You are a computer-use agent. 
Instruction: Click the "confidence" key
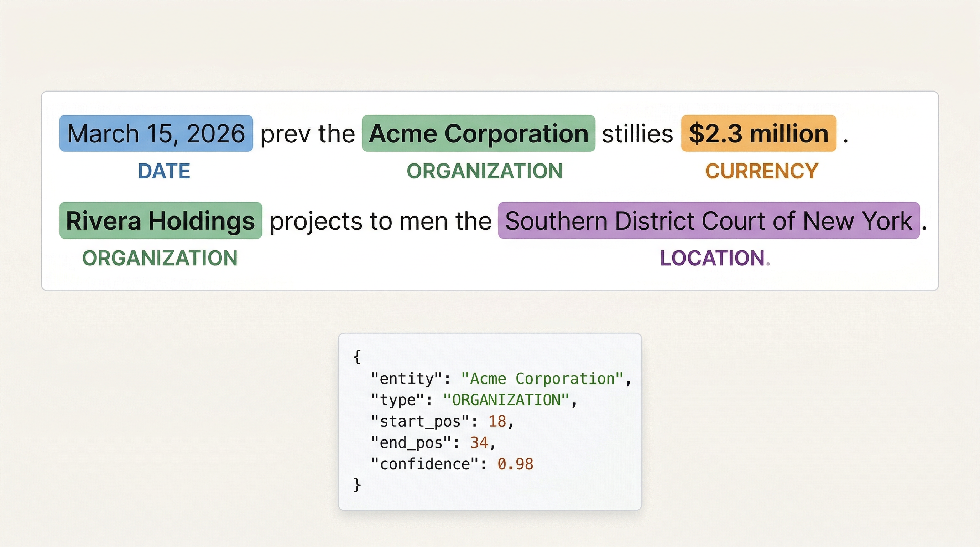[424, 464]
